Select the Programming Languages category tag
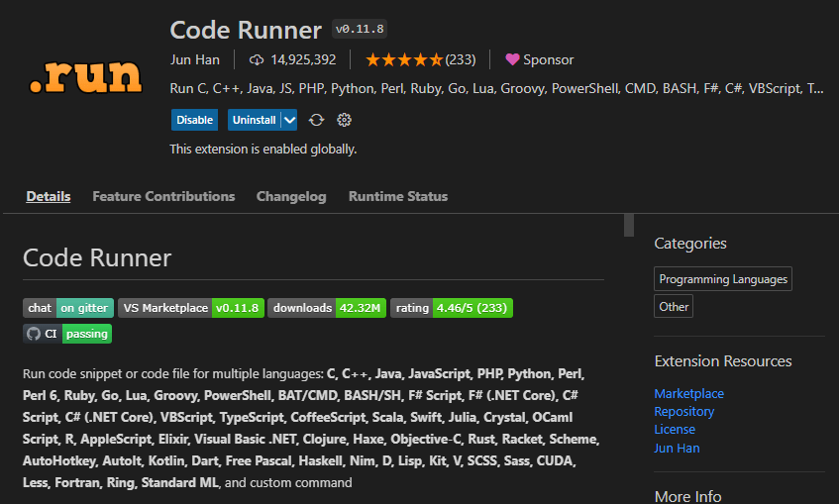 pyautogui.click(x=723, y=279)
